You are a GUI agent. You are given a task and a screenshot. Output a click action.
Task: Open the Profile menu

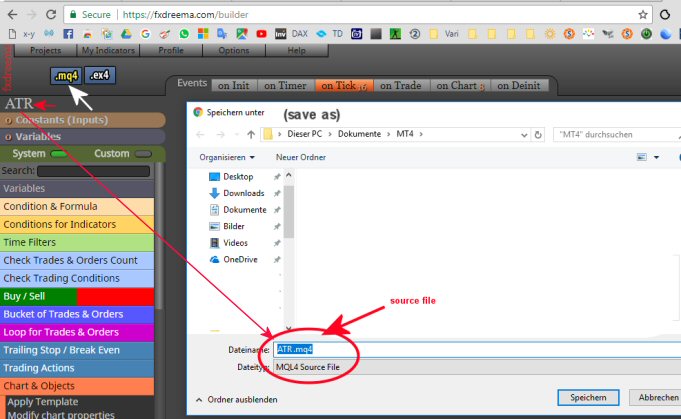point(171,50)
